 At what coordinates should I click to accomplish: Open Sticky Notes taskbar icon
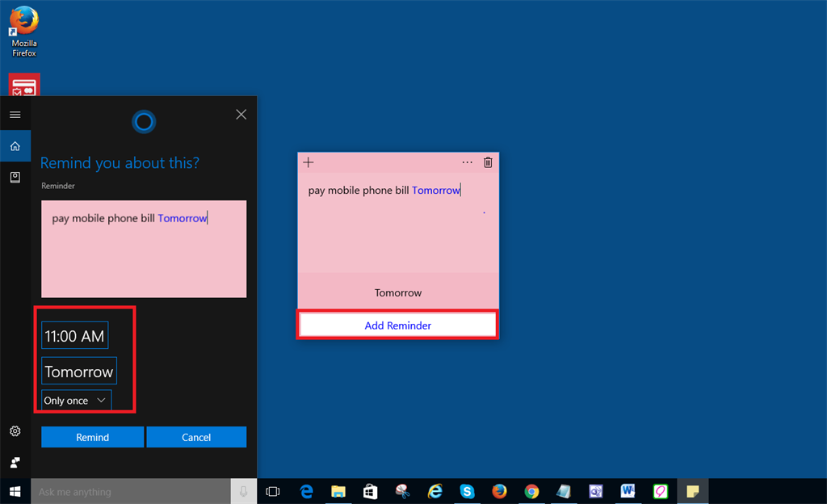(x=692, y=492)
